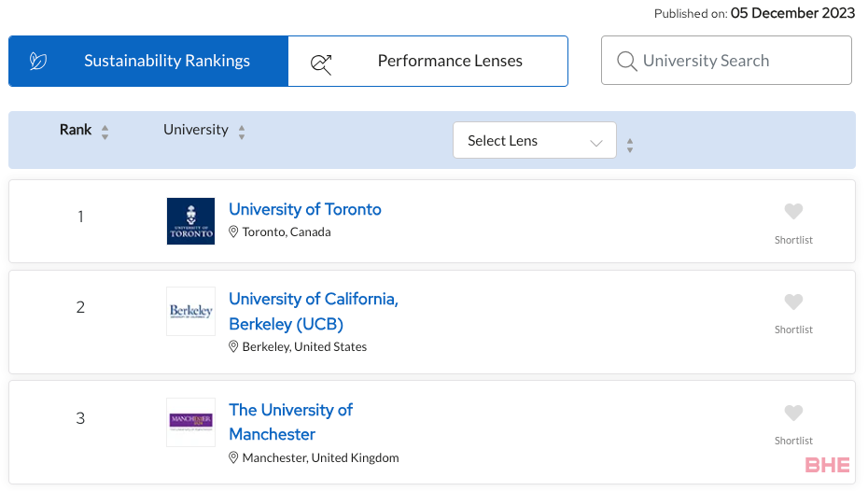868x491 pixels.
Task: Click the Shortlist label in the Manchester row
Action: tap(793, 441)
